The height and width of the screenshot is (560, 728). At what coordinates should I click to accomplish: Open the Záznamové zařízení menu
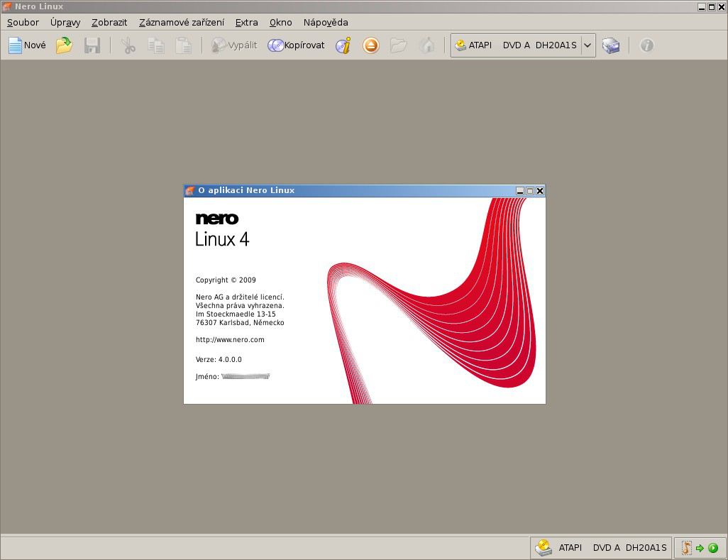point(182,22)
